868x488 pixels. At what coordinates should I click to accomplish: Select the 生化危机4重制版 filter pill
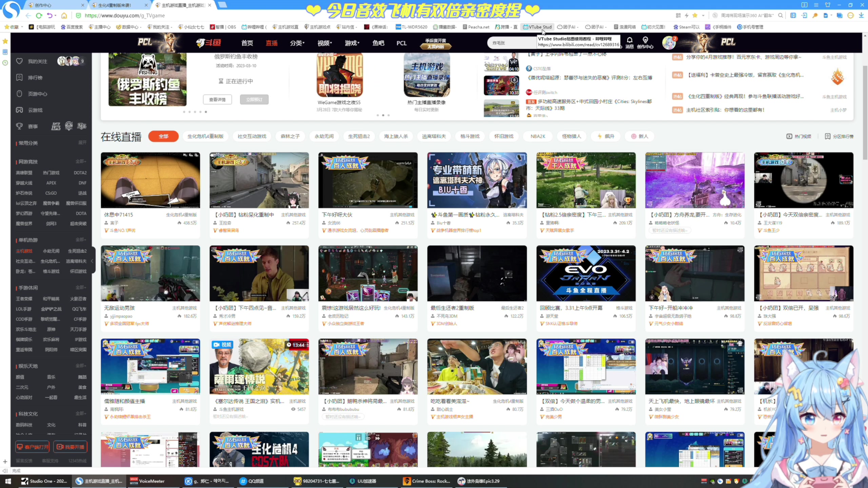click(x=205, y=136)
